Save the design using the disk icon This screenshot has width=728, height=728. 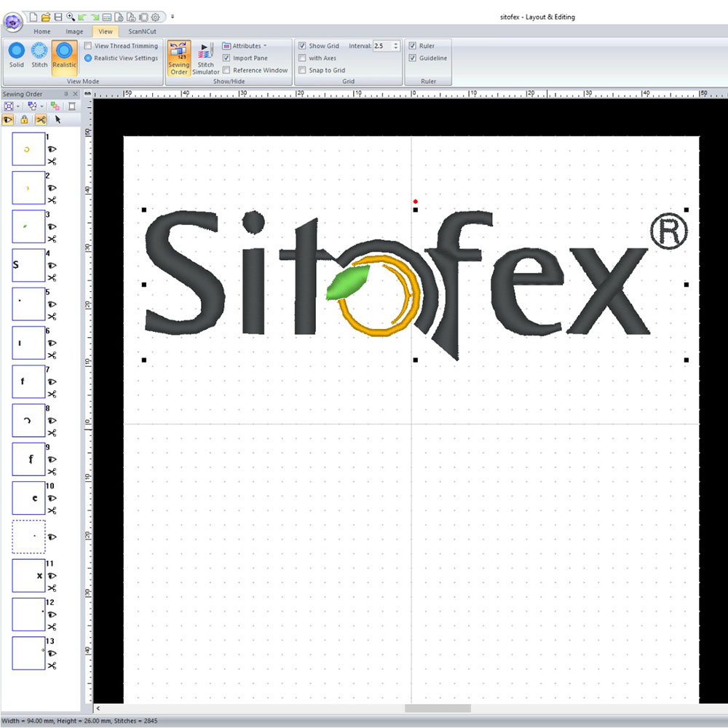[x=58, y=17]
